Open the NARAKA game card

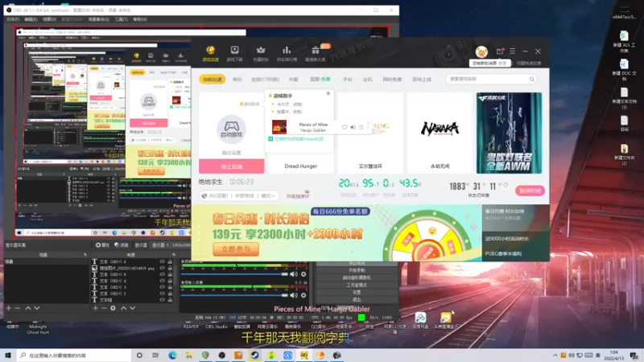(x=440, y=133)
